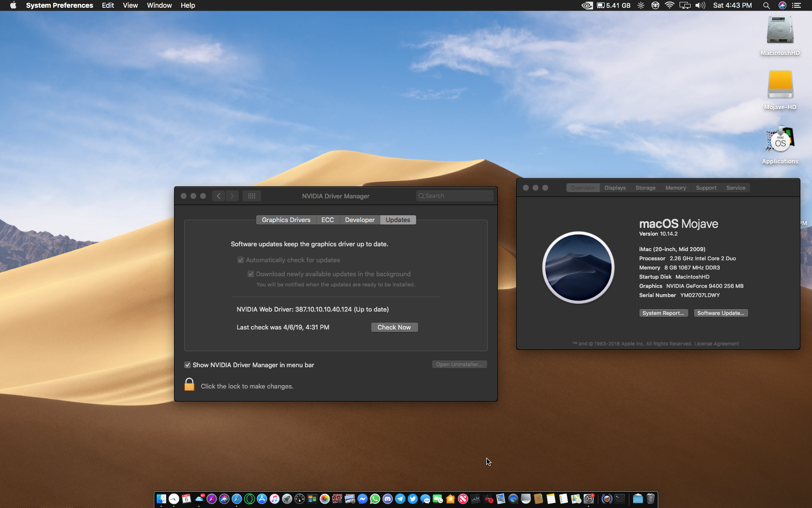Go forward in System Preferences toolbar
The image size is (812, 508).
click(x=232, y=196)
